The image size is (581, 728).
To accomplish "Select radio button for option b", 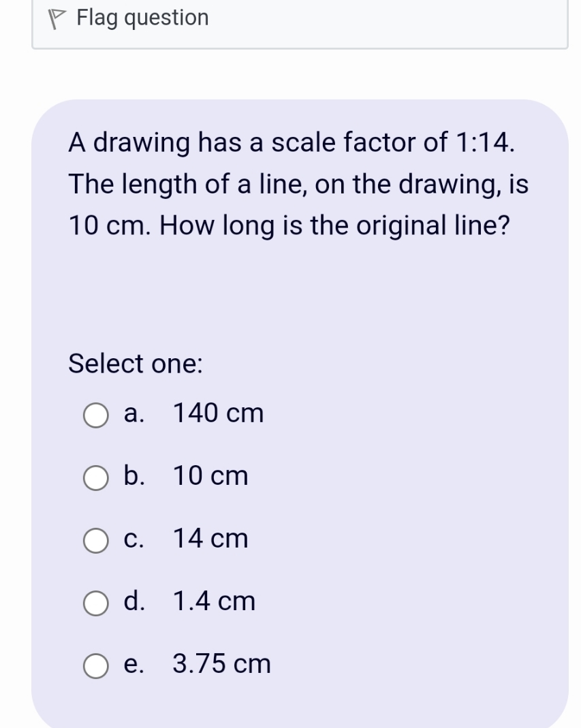I will pyautogui.click(x=95, y=477).
